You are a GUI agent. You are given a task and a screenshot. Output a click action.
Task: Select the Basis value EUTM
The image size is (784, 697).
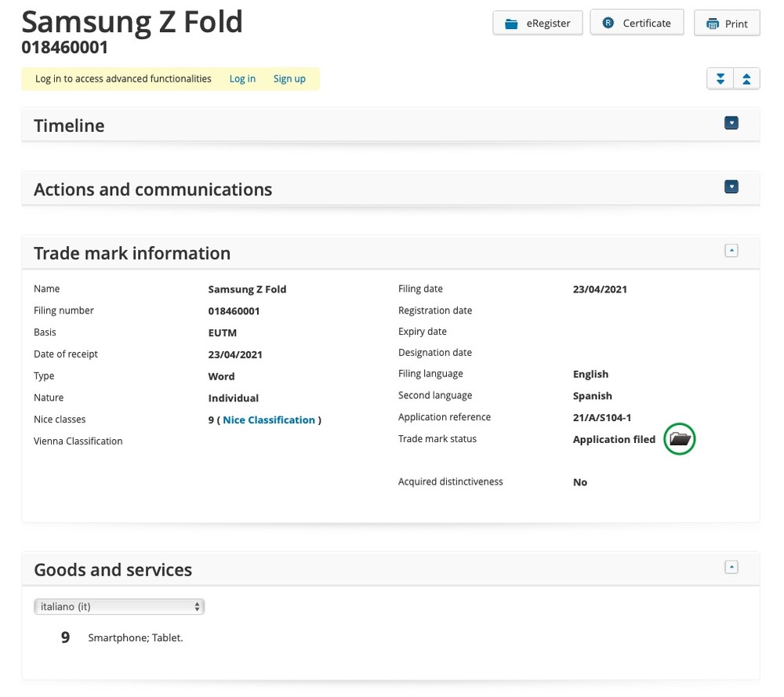(223, 333)
